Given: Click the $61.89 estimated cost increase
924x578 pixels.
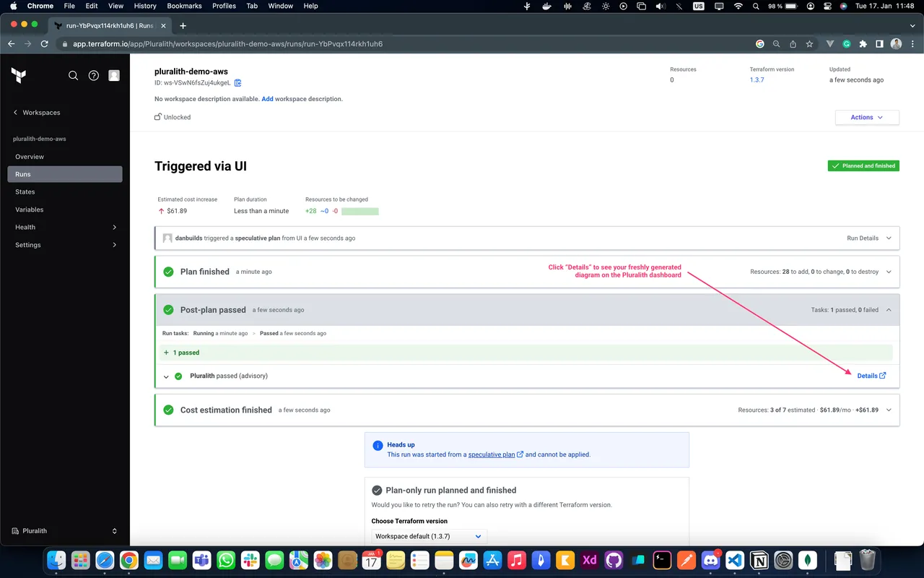Looking at the screenshot, I should [x=177, y=211].
